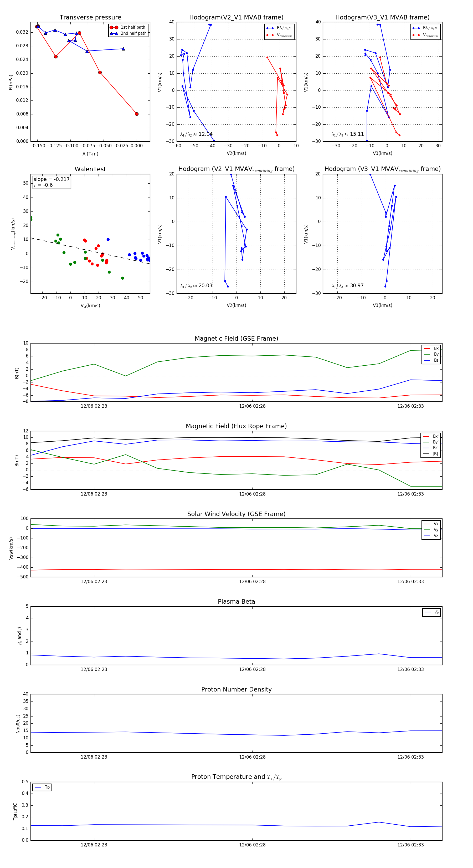473x868 pixels.
Task: Click the "1st half path" legend entry
Action: tap(128, 27)
